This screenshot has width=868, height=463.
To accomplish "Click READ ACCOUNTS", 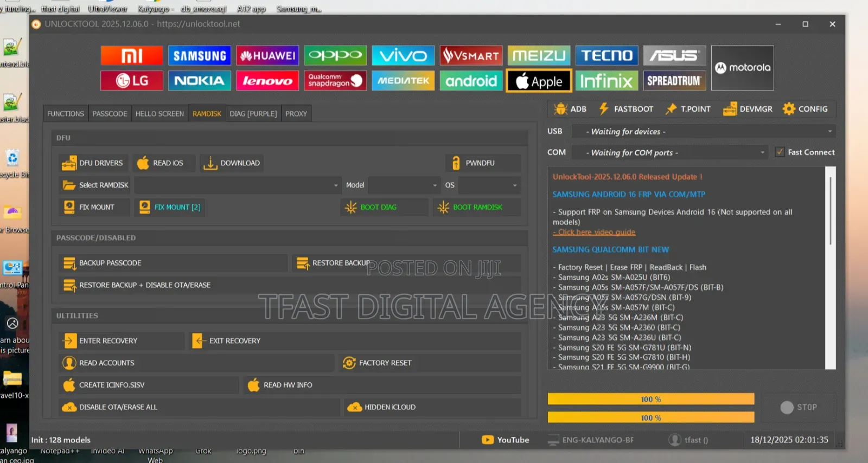I will (x=196, y=363).
